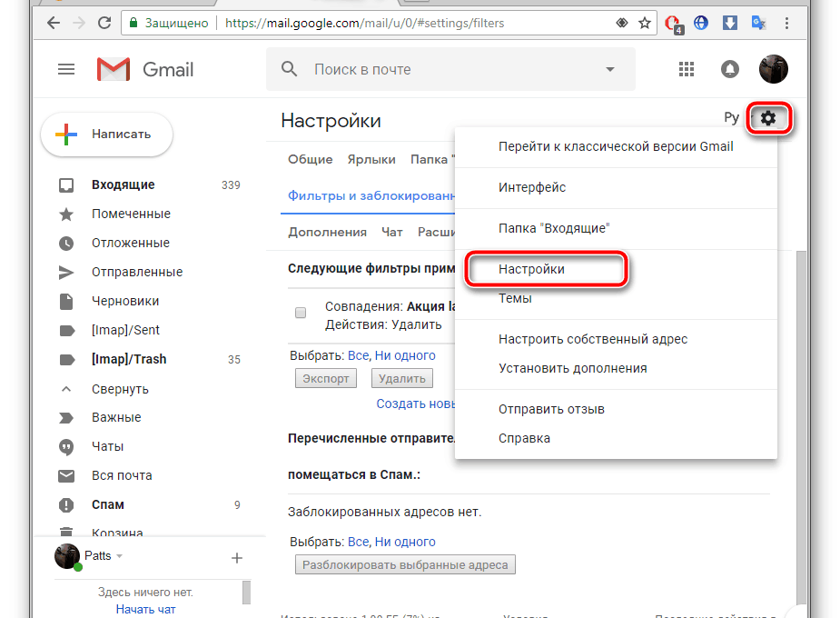The width and height of the screenshot is (840, 618).
Task: Click into the Поиск в почте field
Action: point(445,69)
